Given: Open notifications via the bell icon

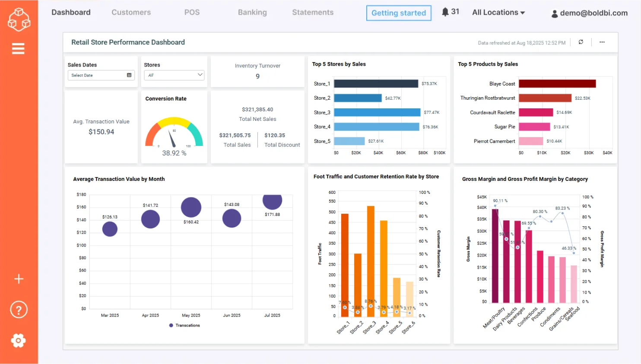Looking at the screenshot, I should click(x=445, y=12).
